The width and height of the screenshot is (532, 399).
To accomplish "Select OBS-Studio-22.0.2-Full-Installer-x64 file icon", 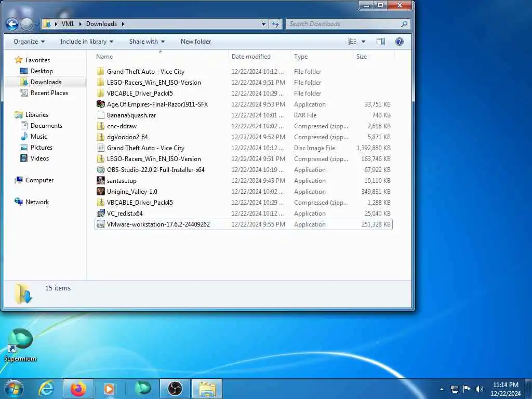I will [100, 170].
